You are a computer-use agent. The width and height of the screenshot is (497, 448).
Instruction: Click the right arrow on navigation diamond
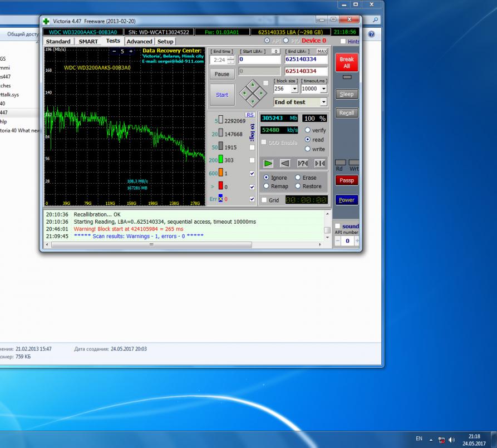[x=261, y=93]
